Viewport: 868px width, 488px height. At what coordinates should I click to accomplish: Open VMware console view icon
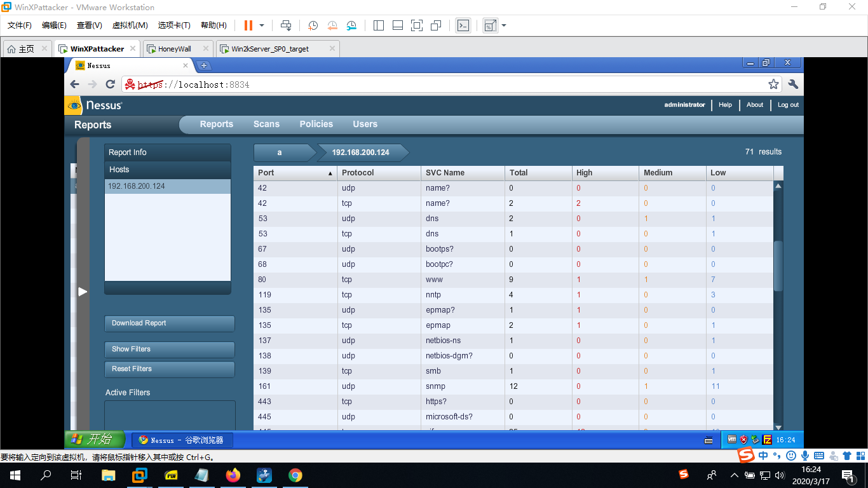(463, 25)
